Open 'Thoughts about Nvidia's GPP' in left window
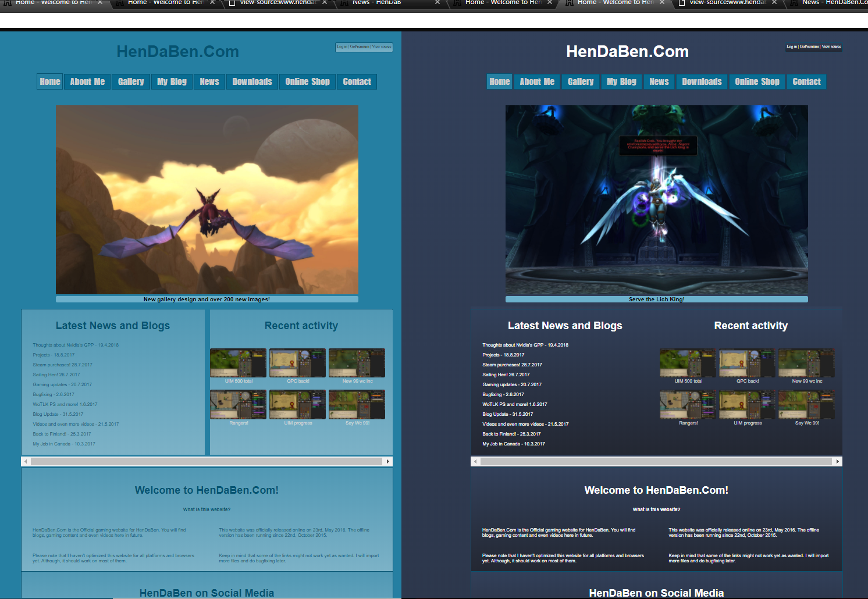The height and width of the screenshot is (599, 868). 76,345
